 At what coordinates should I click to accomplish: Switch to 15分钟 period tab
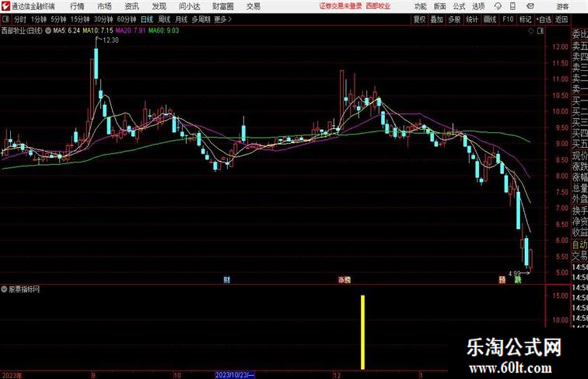coord(80,19)
